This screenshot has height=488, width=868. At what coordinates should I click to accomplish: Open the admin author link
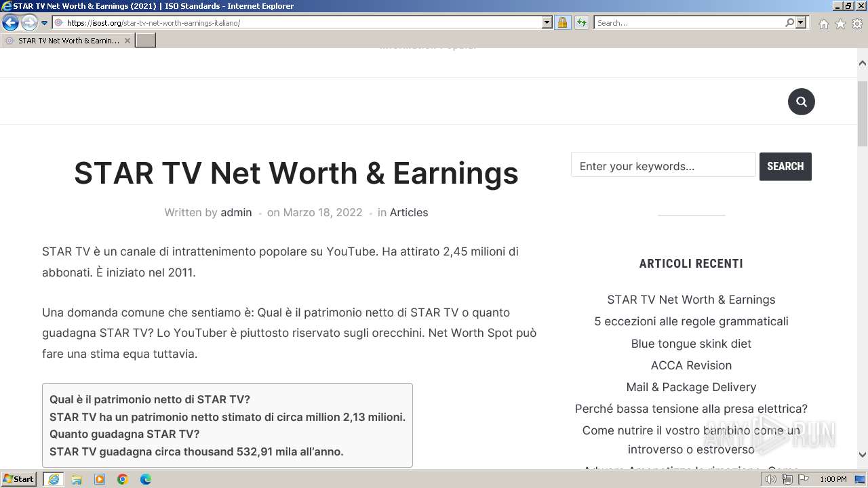coord(236,212)
